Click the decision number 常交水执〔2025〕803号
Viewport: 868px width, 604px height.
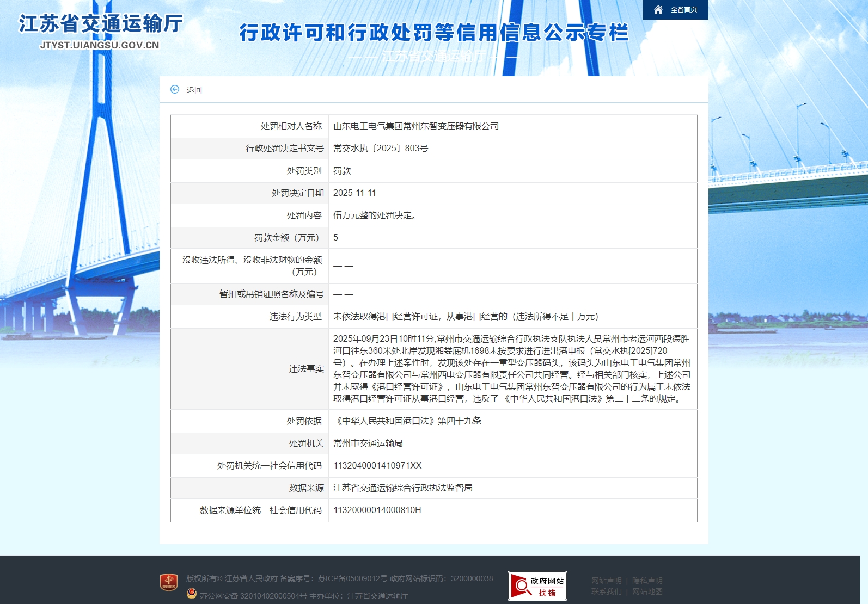[x=381, y=148]
